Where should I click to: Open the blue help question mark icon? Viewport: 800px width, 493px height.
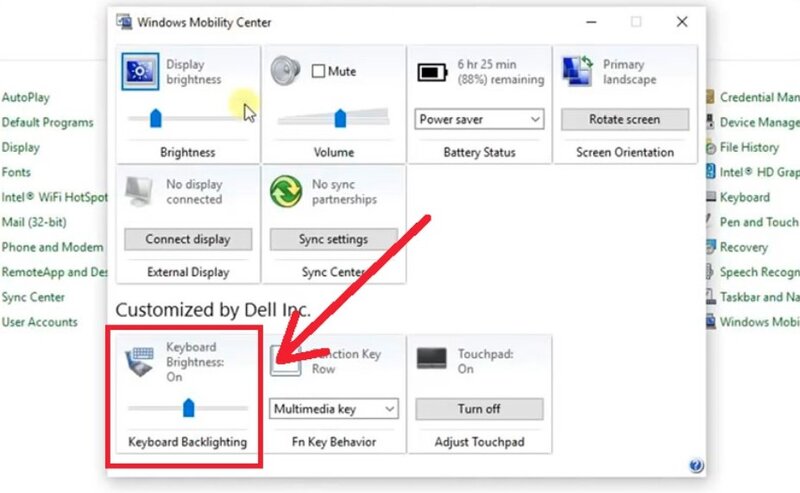coord(696,465)
